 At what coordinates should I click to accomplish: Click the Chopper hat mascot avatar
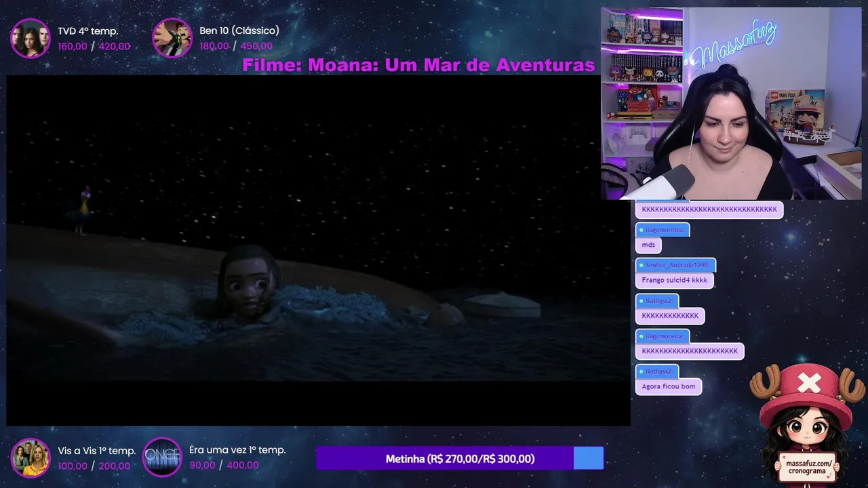[x=807, y=423]
